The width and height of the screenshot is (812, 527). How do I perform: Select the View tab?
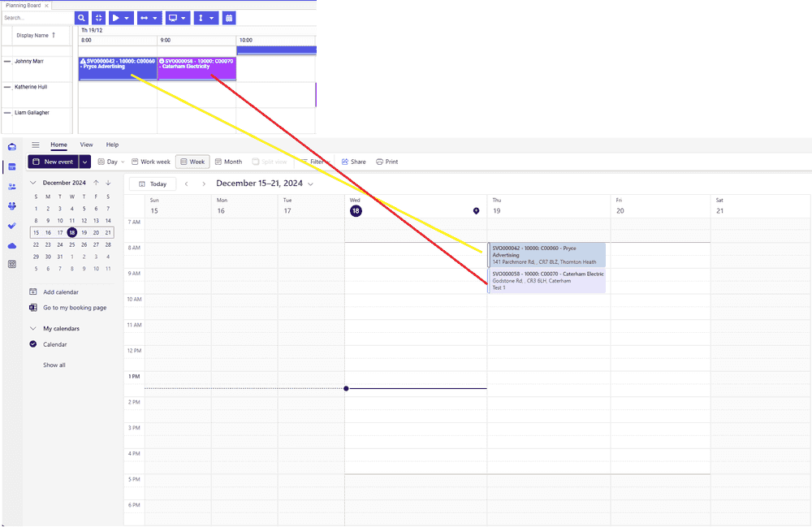coord(87,145)
